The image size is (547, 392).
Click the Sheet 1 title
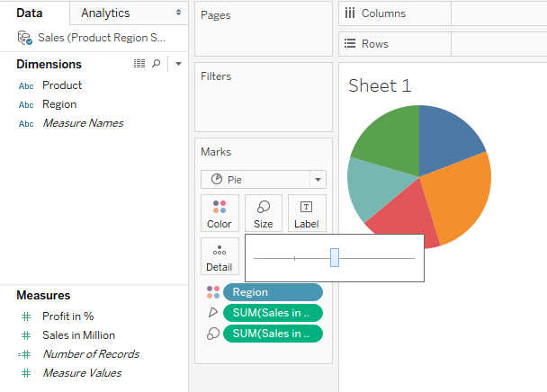tap(380, 85)
